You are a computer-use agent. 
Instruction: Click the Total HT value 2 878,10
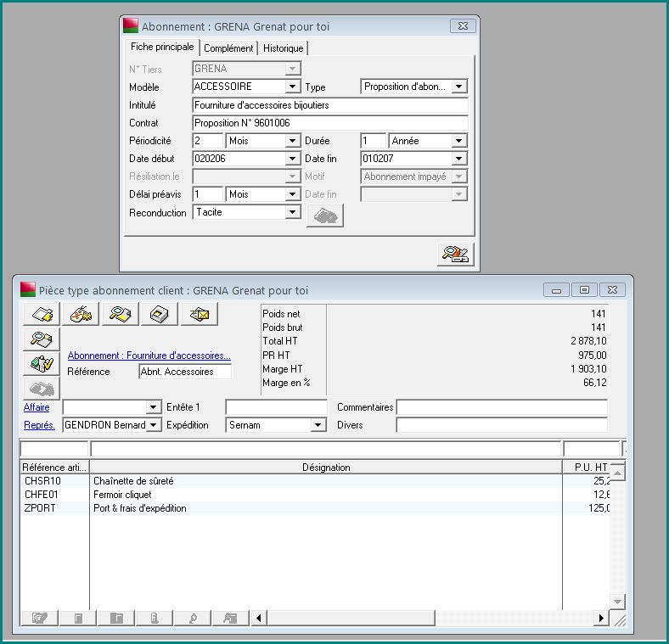click(588, 341)
